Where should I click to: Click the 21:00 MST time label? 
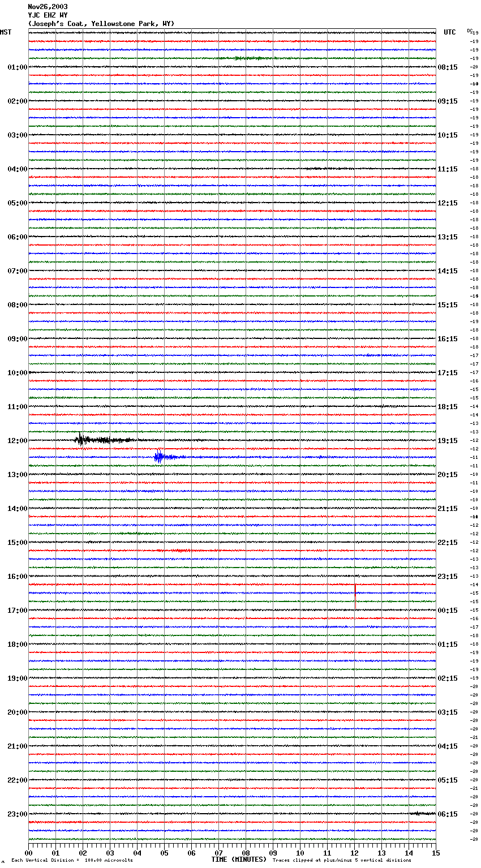18,746
